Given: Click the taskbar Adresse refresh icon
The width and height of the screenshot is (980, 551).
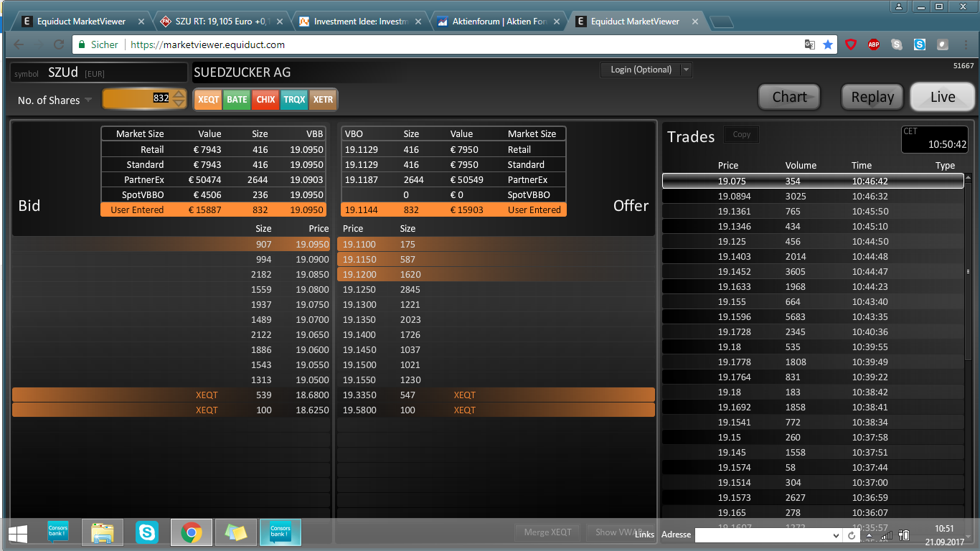Looking at the screenshot, I should click(x=852, y=535).
